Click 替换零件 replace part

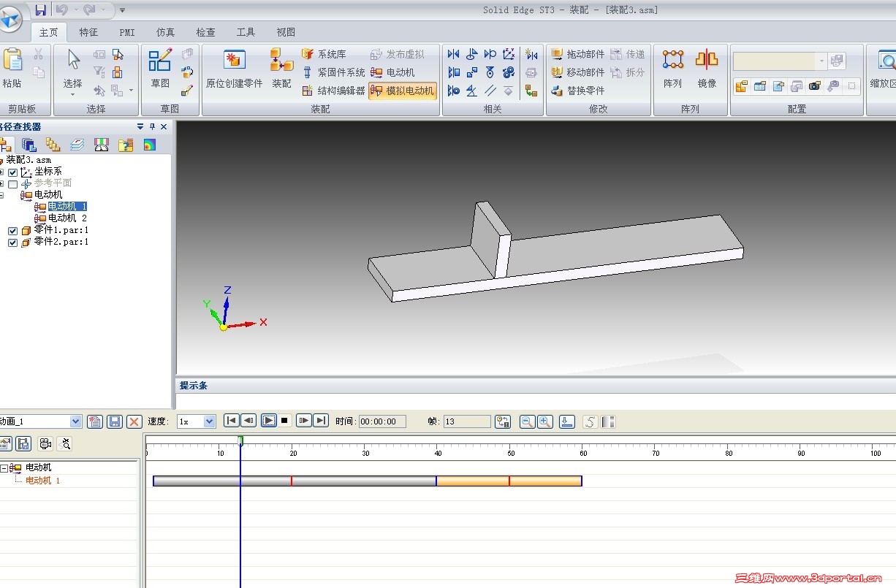(x=577, y=91)
